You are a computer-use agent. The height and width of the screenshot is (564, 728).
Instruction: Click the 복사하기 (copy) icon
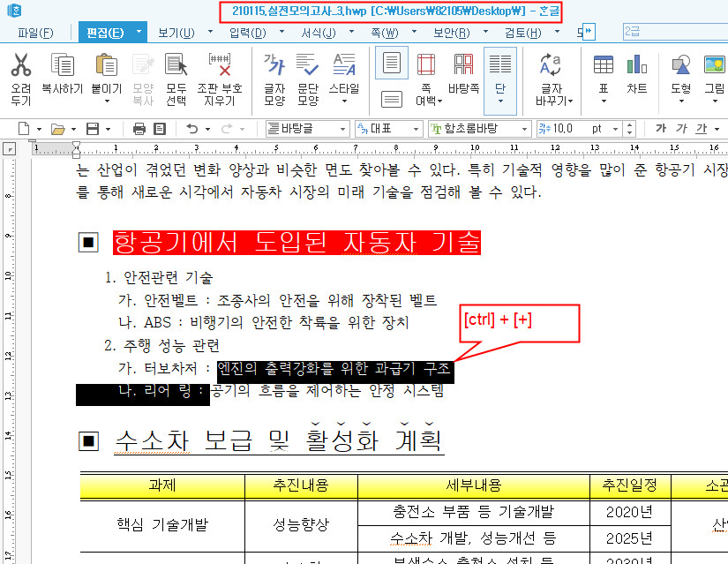[x=62, y=77]
